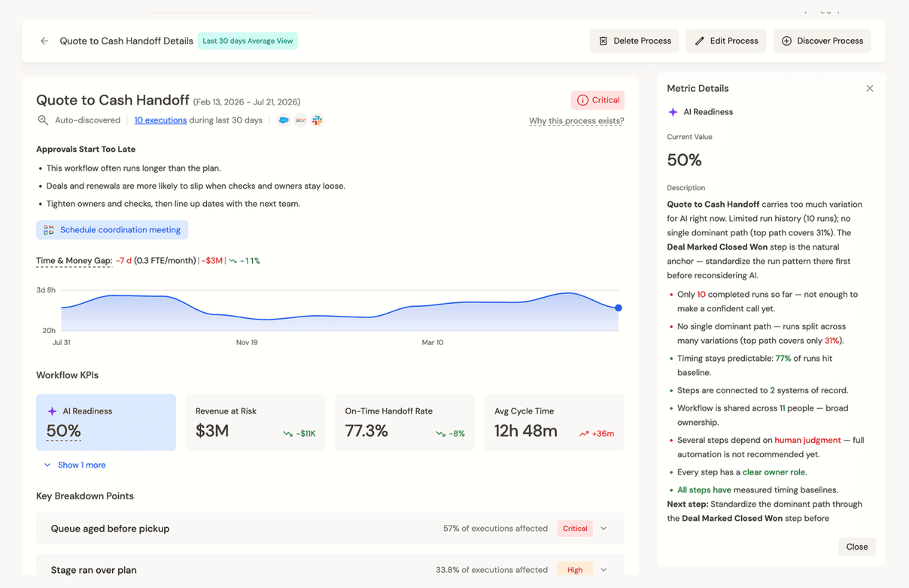Click the 'Approvals Start Too Late' heading
This screenshot has height=588, width=909.
point(86,150)
